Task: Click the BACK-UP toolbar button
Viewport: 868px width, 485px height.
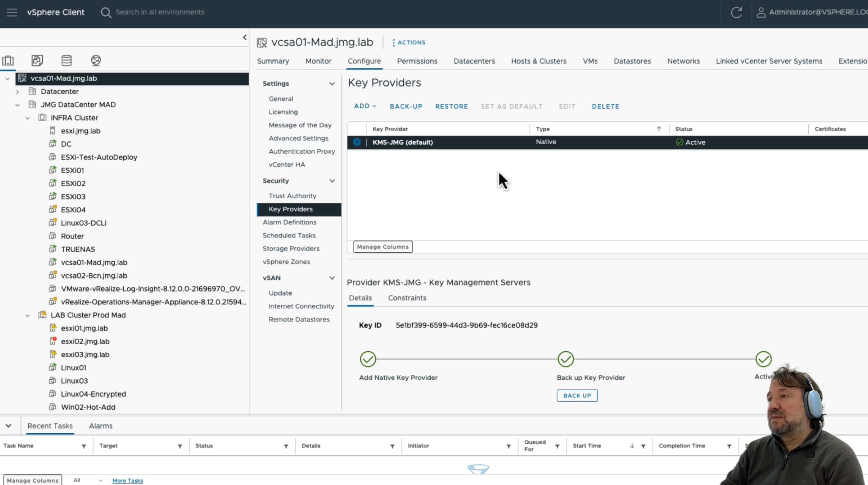Action: [406, 106]
